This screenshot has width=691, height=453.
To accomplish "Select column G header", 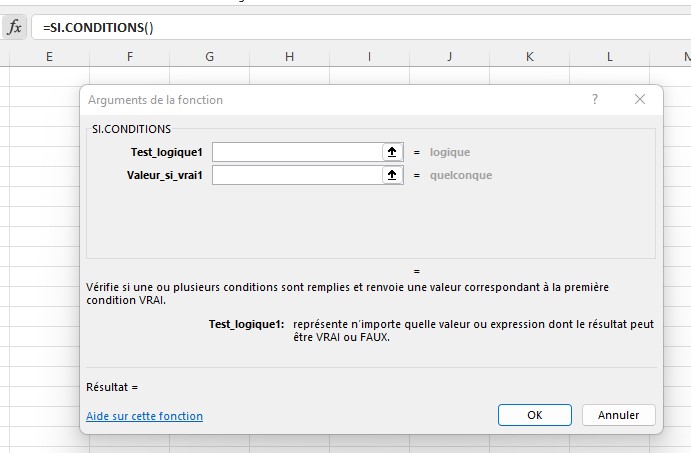I will tap(209, 57).
